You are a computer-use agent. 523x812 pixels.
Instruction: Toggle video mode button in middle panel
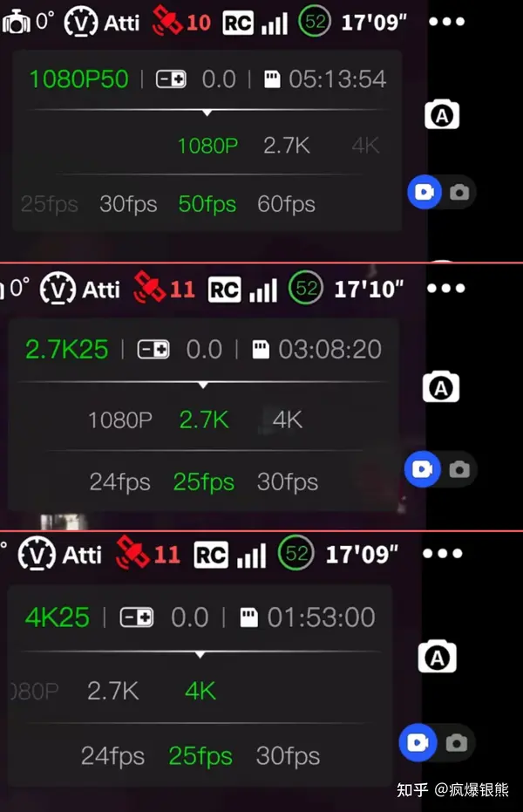(423, 470)
